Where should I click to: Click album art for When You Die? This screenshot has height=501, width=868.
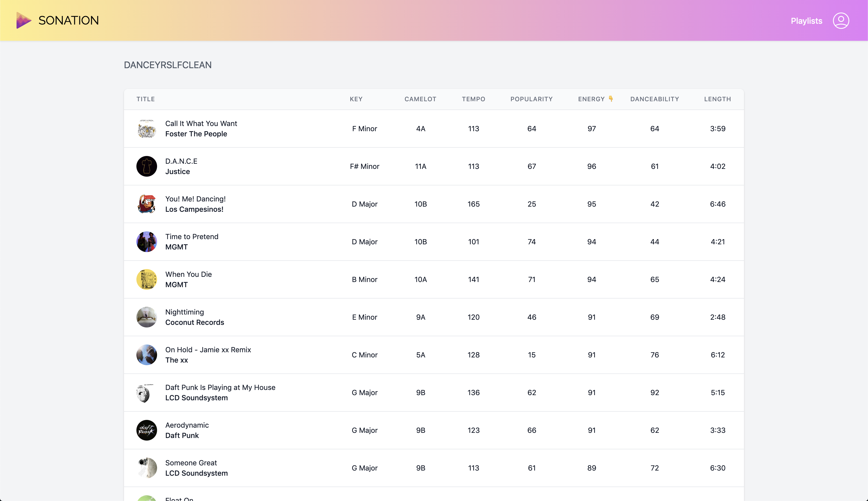point(147,279)
